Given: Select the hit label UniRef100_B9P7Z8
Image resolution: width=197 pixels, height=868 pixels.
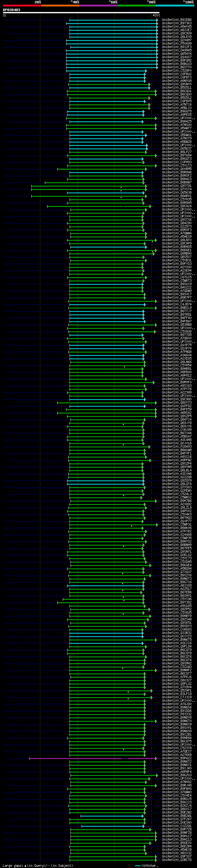Looking at the screenshot, I should (177, 830).
